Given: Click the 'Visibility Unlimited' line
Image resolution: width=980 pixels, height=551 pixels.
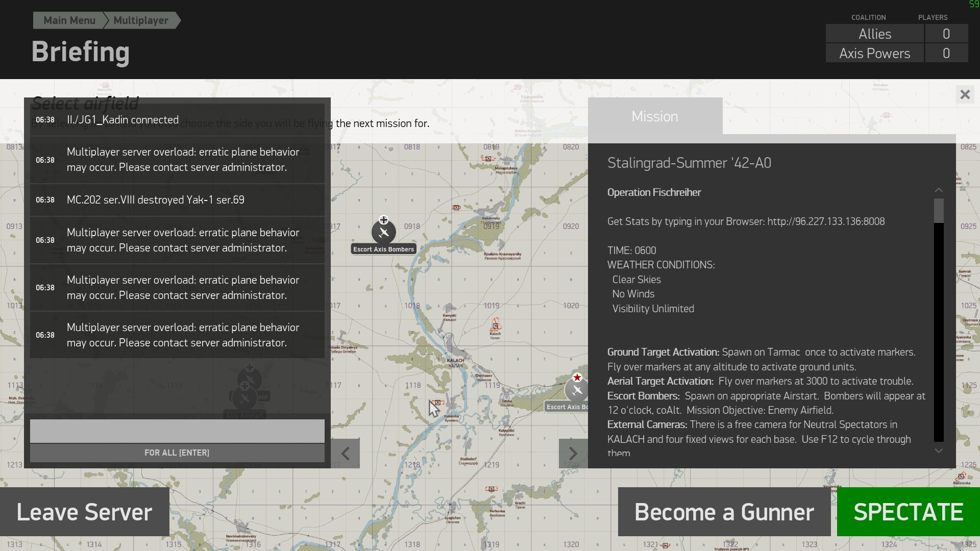Looking at the screenshot, I should pos(653,309).
